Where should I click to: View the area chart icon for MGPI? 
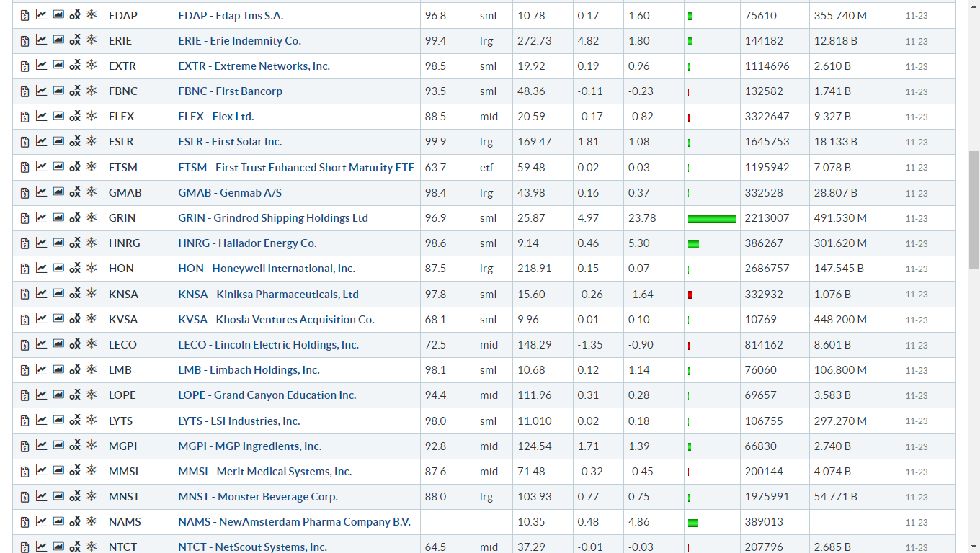[x=58, y=446]
